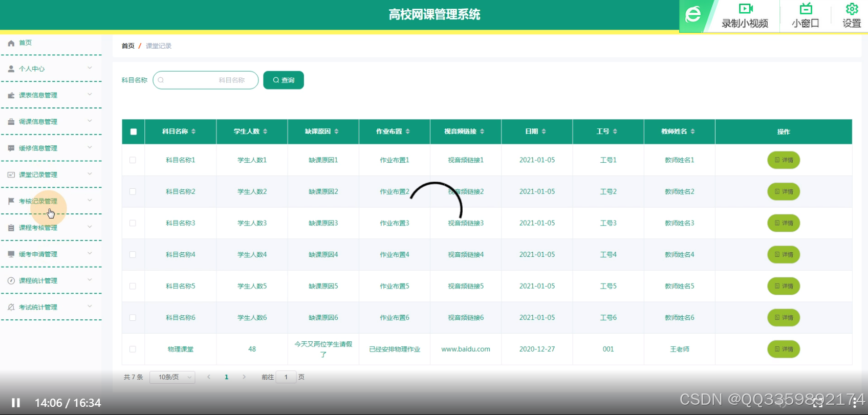
Task: Check the row 科目名称5 checkbox
Action: pos(133,286)
